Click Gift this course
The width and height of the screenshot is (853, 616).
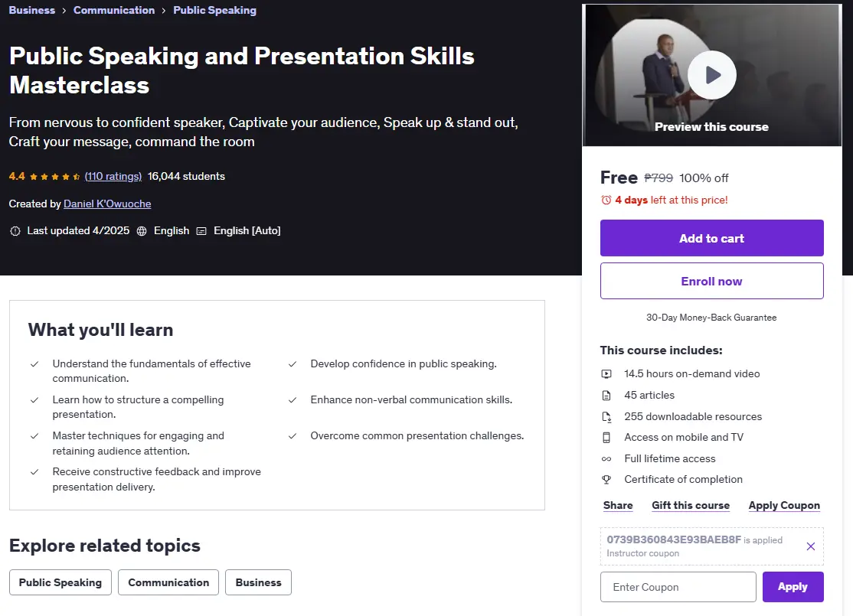coord(691,505)
